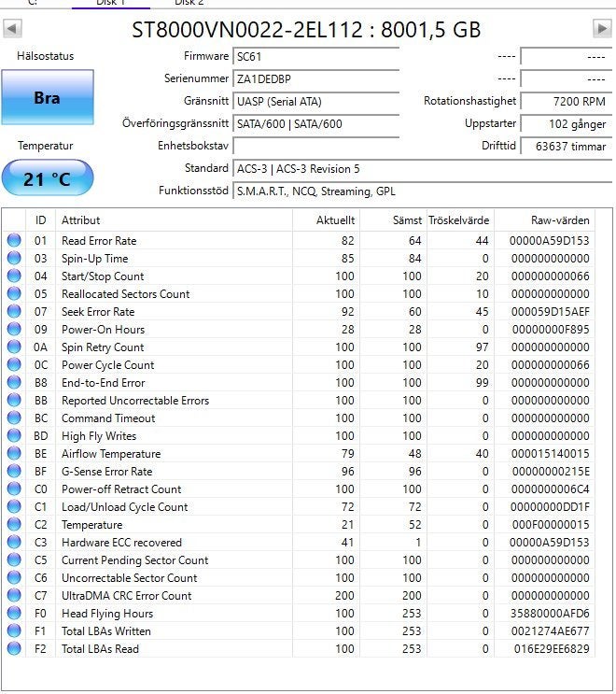Image resolution: width=616 pixels, height=694 pixels.
Task: Click status icon for Reported Uncorrectable Errors
Action: tap(14, 400)
